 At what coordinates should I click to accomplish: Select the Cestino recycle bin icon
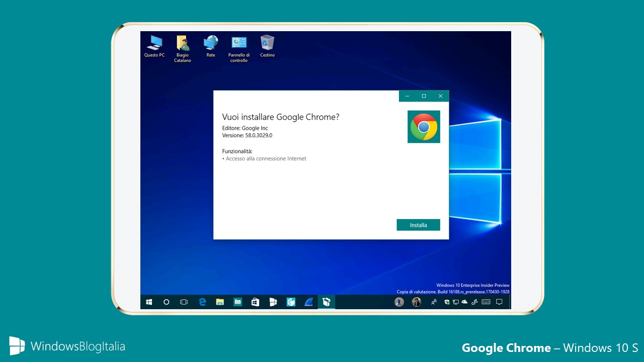click(x=267, y=46)
